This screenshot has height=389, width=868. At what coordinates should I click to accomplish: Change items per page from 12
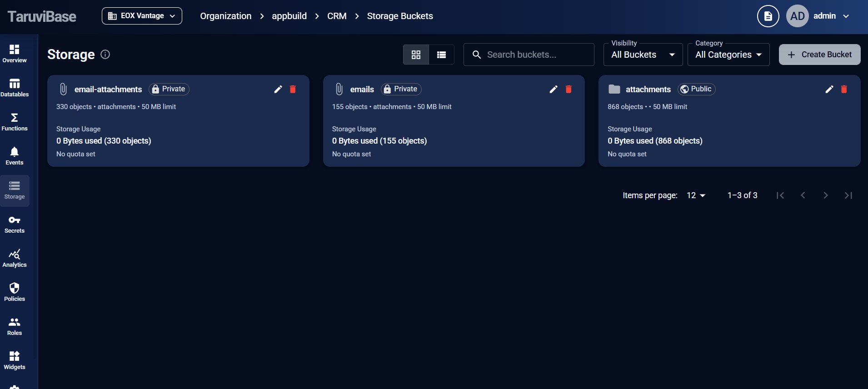click(696, 195)
